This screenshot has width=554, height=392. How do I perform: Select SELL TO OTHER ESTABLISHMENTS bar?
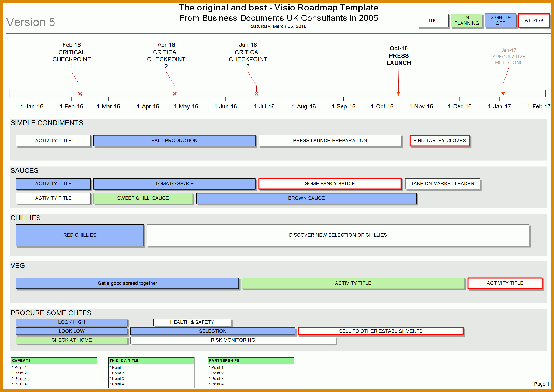tap(381, 331)
